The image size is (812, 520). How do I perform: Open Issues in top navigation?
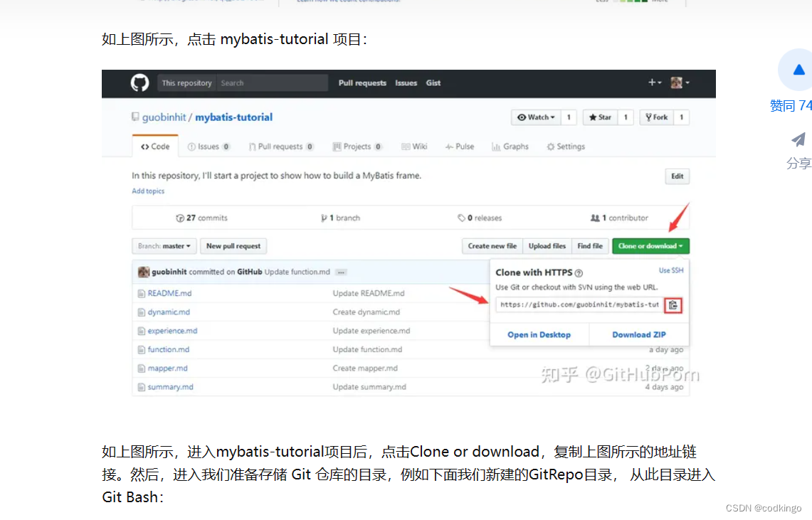click(x=406, y=83)
